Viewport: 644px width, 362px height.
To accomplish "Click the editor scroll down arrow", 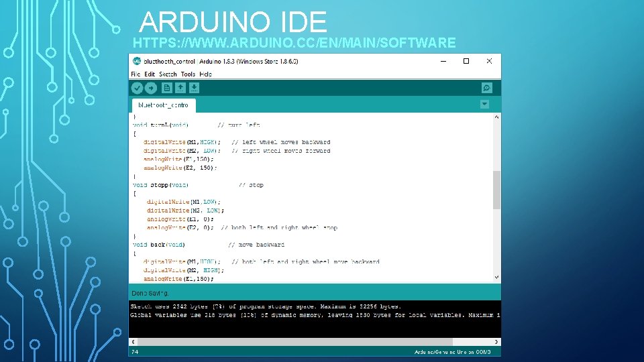I will (x=496, y=278).
